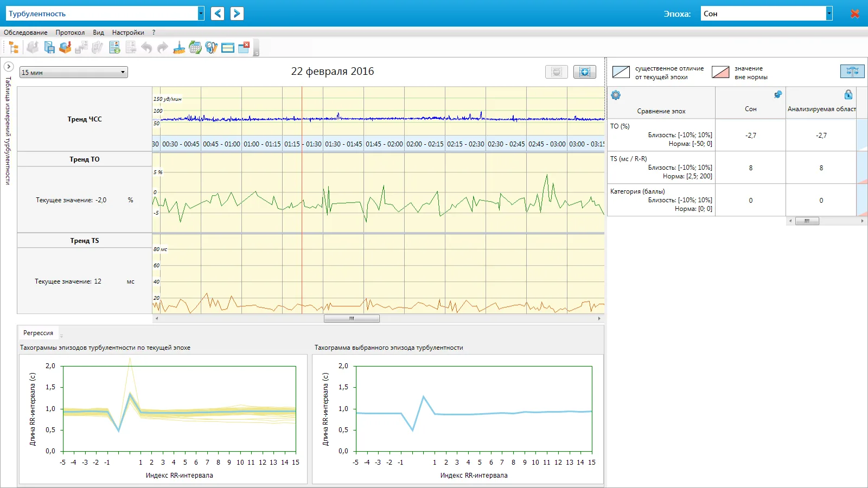Click the trend horizontal scrollbar thumb
Viewport: 868px width, 488px height.
352,319
